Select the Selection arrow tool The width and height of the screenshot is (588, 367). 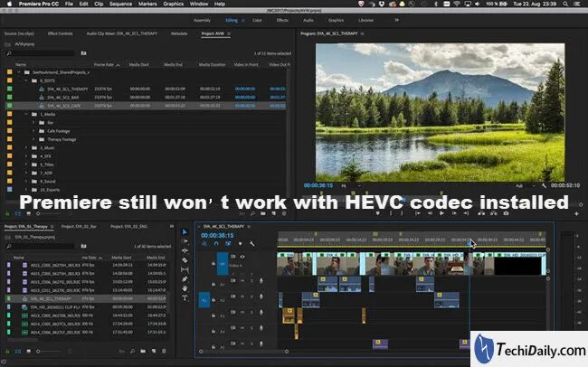click(185, 232)
